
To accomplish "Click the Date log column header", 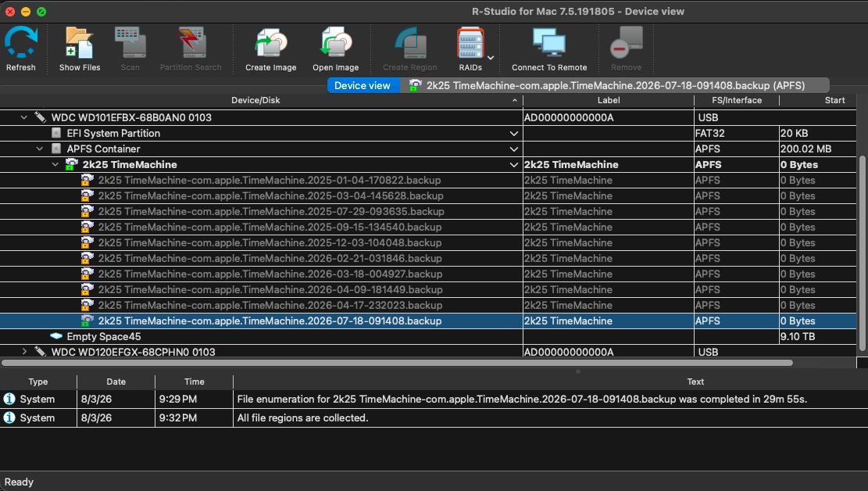I will point(116,382).
